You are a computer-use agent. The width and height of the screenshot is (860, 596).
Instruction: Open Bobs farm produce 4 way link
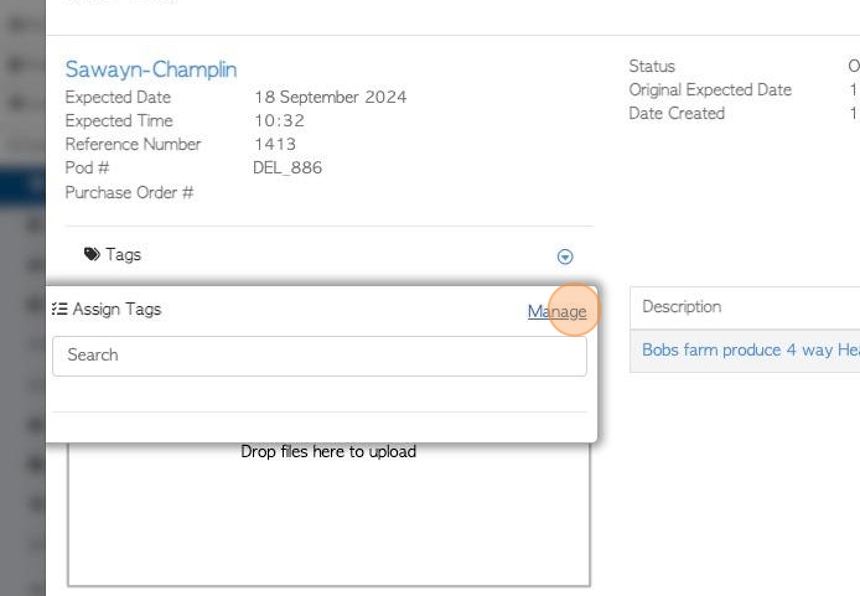750,350
